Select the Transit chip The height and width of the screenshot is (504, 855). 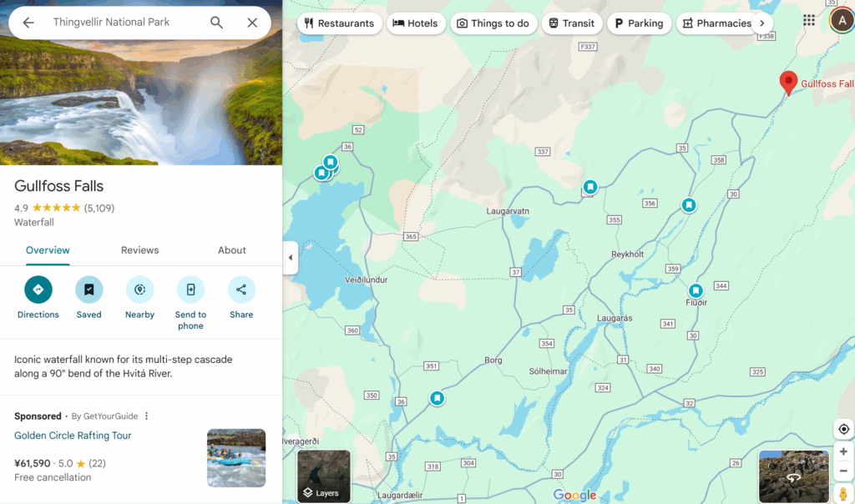[571, 23]
